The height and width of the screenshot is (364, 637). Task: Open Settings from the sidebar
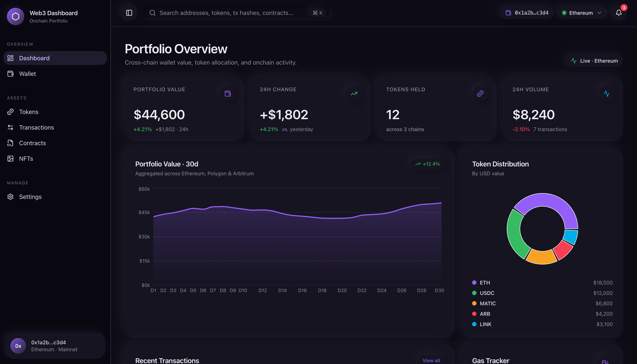pos(55,197)
